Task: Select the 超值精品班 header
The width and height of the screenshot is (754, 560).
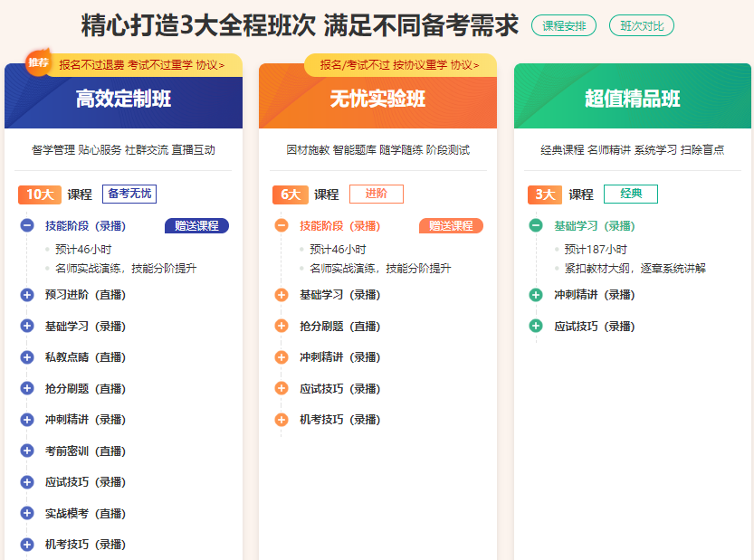Action: click(x=632, y=99)
